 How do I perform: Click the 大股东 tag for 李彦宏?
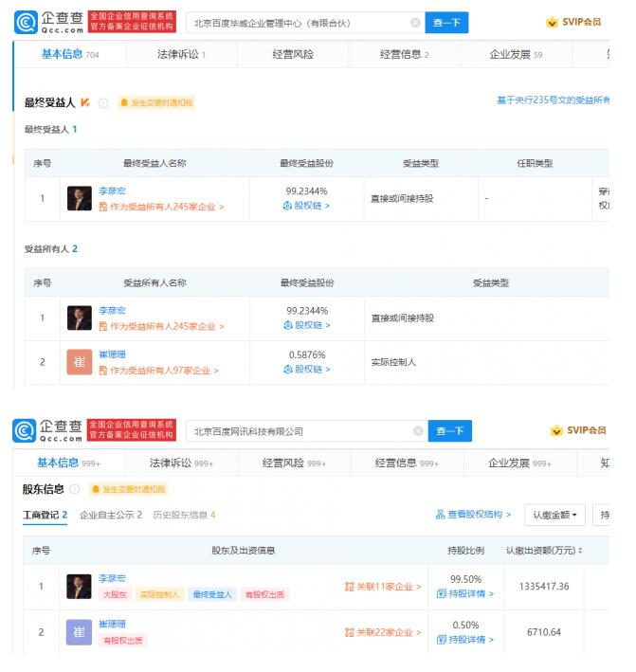click(116, 594)
